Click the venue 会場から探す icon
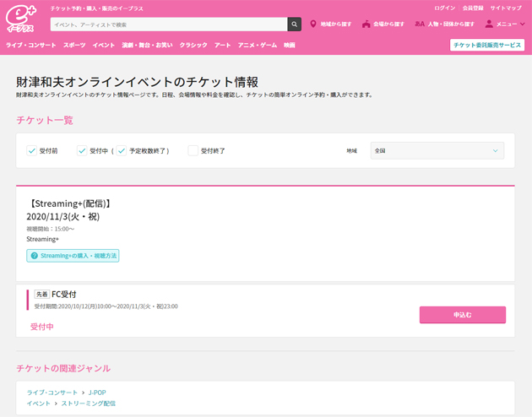 366,24
